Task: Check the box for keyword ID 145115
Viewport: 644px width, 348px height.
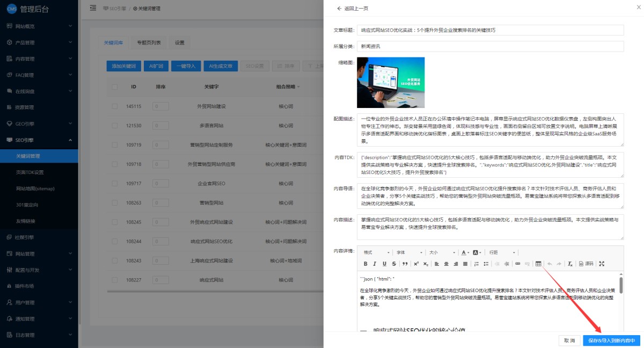Action: point(114,106)
